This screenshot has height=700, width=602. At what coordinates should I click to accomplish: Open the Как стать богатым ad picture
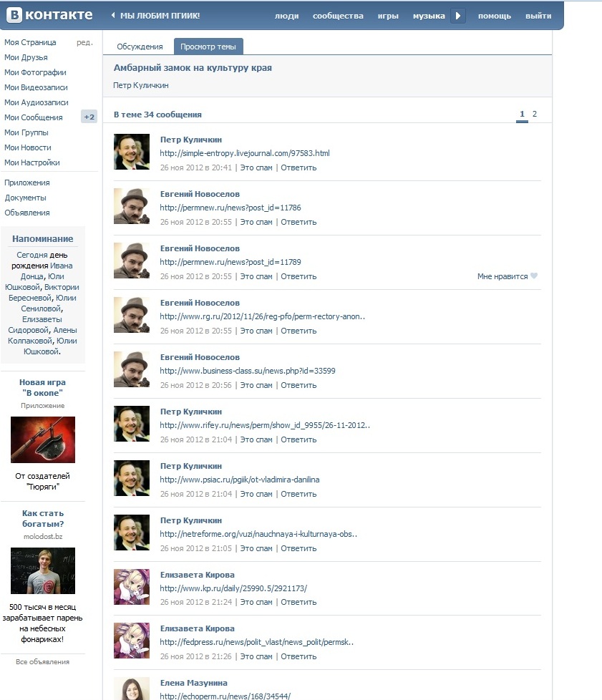43,570
